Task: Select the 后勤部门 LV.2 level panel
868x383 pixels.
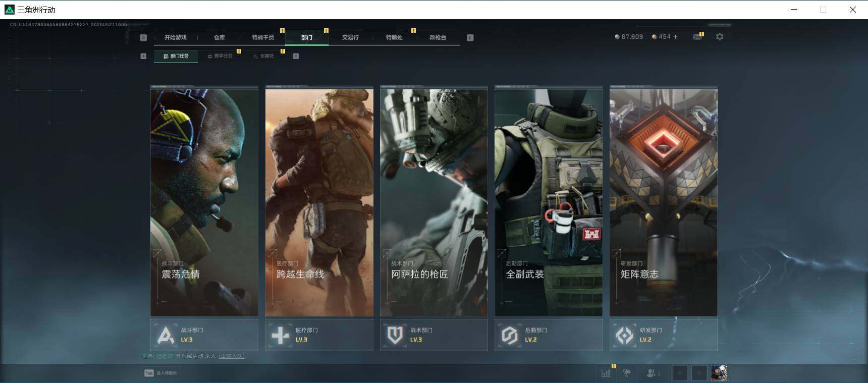Action: (549, 335)
